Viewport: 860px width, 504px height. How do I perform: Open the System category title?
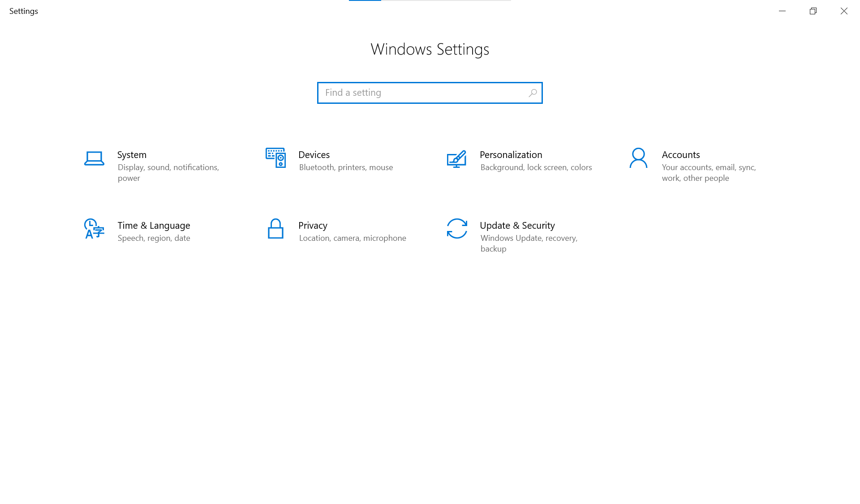point(132,155)
